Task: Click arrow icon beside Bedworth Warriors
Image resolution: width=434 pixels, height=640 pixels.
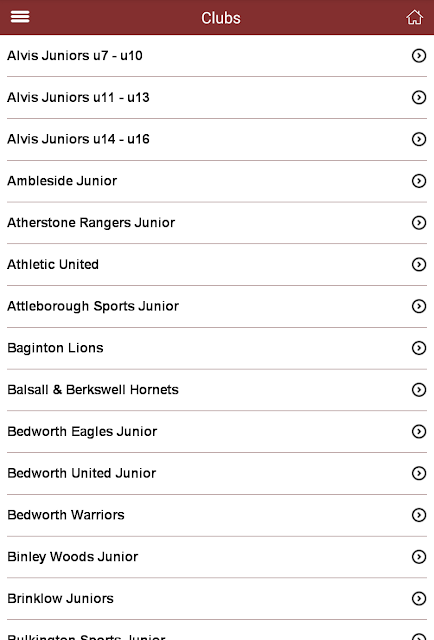Action: (x=419, y=515)
